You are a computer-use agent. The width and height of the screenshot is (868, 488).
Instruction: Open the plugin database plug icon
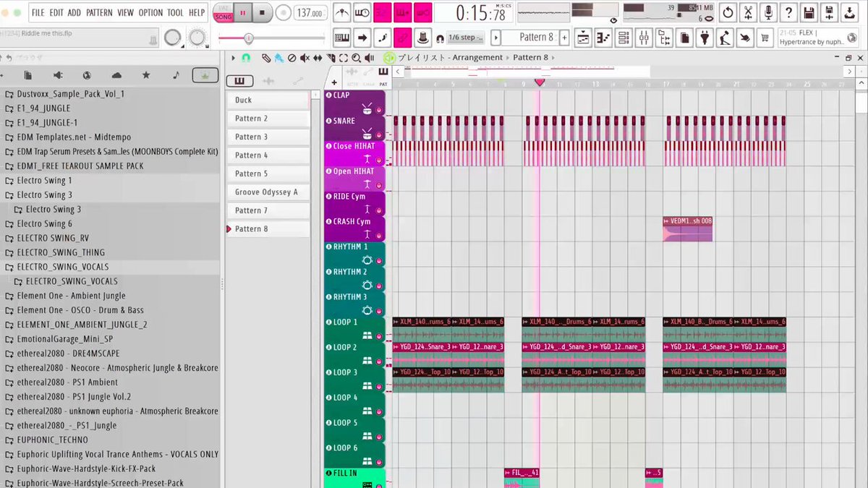pos(705,38)
